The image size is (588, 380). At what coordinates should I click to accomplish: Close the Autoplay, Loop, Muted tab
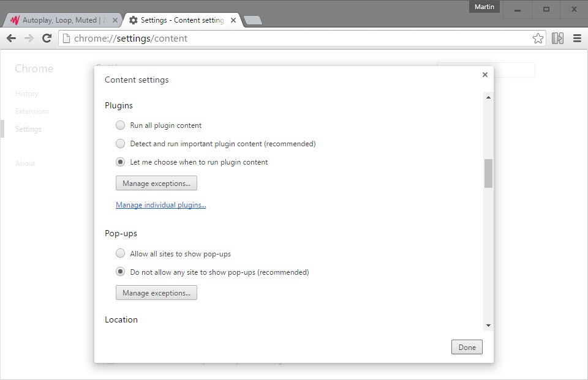click(115, 20)
